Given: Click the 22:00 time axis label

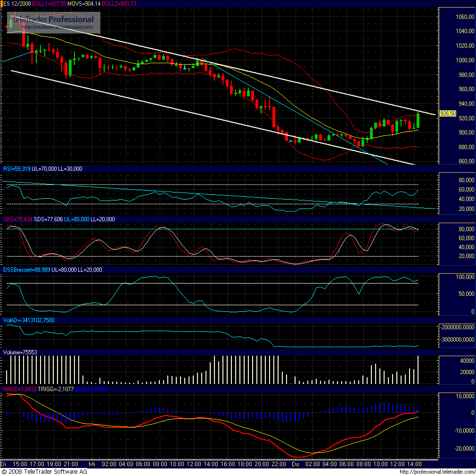Looking at the screenshot, I should (279, 464).
